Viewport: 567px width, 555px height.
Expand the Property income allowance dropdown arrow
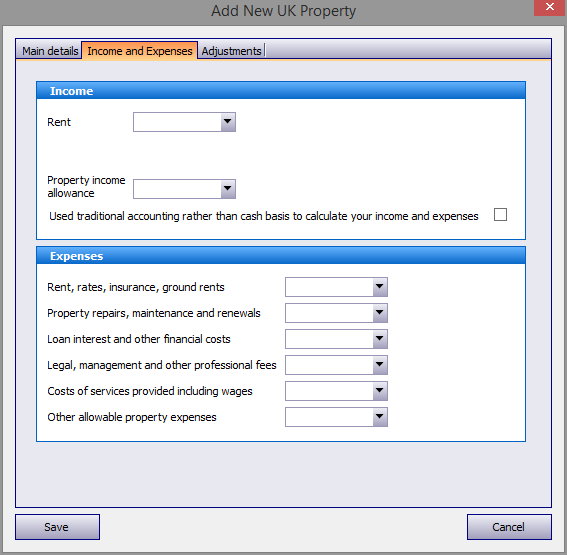pos(228,189)
